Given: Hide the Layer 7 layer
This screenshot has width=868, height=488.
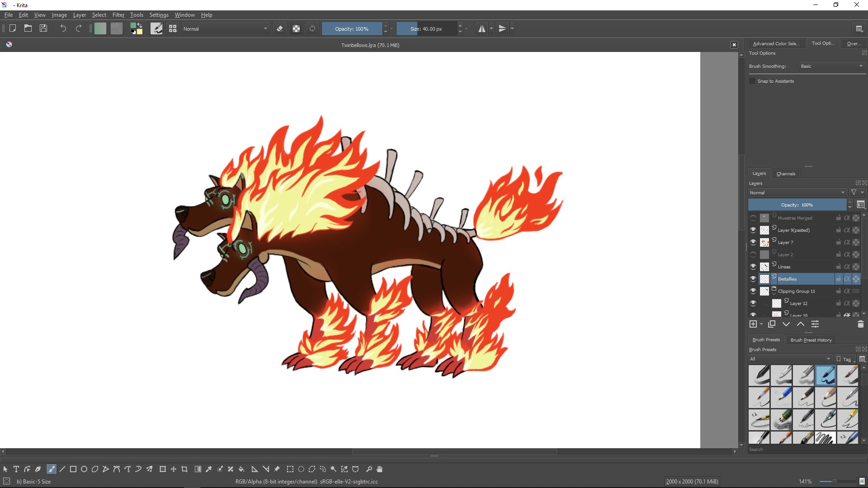Looking at the screenshot, I should click(x=753, y=242).
